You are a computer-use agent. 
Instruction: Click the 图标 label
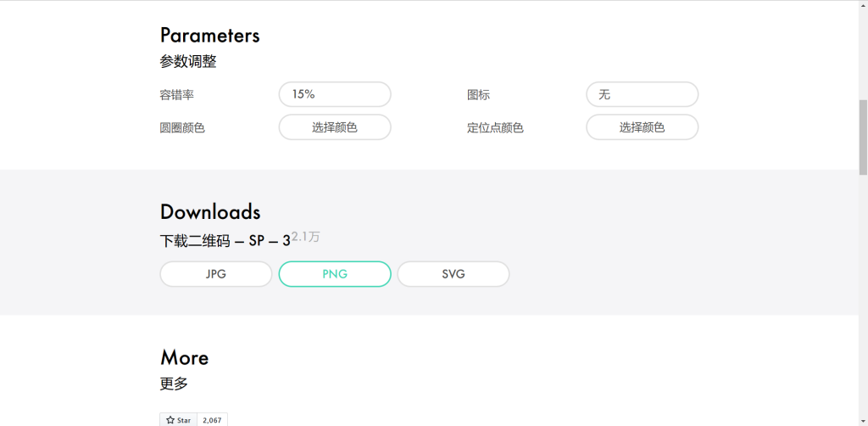(478, 95)
